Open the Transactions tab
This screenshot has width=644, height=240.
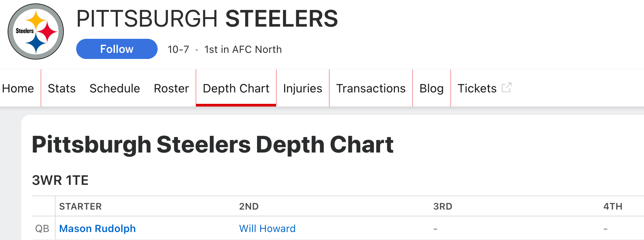pos(371,88)
